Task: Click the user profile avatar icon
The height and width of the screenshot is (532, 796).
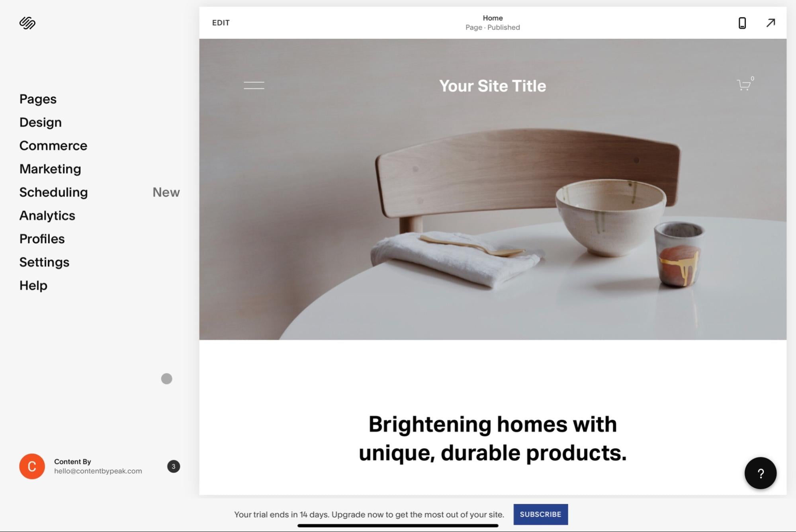Action: coord(31,467)
